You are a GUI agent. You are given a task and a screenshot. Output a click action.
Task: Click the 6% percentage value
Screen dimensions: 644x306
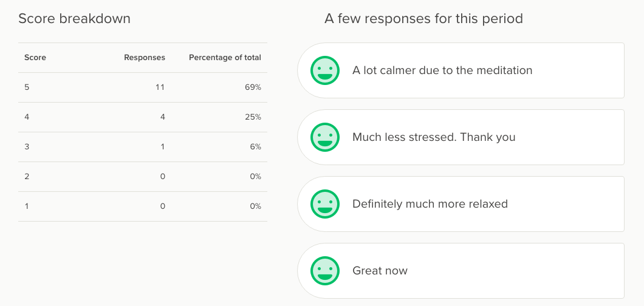[255, 147]
